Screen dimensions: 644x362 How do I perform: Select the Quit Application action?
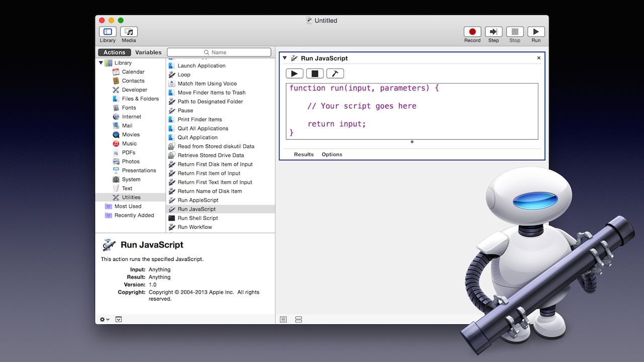tap(197, 138)
